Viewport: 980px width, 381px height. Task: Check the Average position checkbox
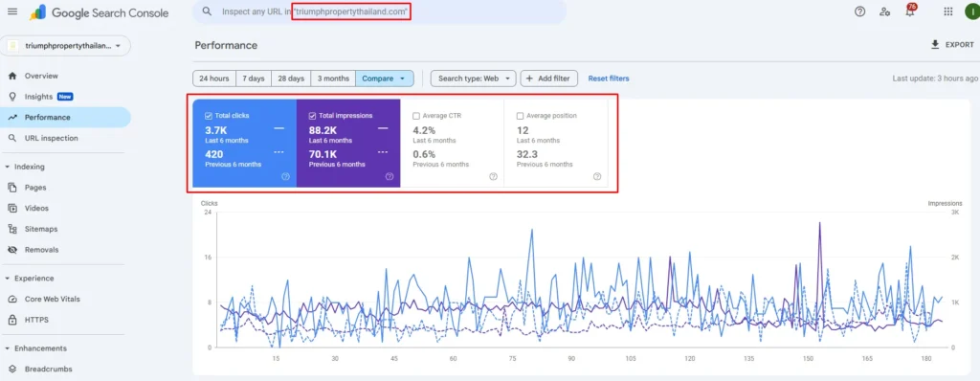click(x=520, y=116)
